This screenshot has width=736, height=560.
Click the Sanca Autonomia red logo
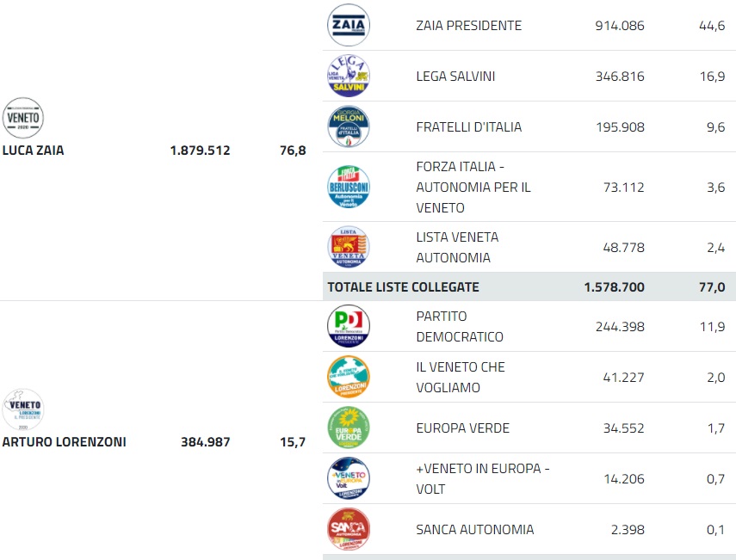pyautogui.click(x=349, y=529)
